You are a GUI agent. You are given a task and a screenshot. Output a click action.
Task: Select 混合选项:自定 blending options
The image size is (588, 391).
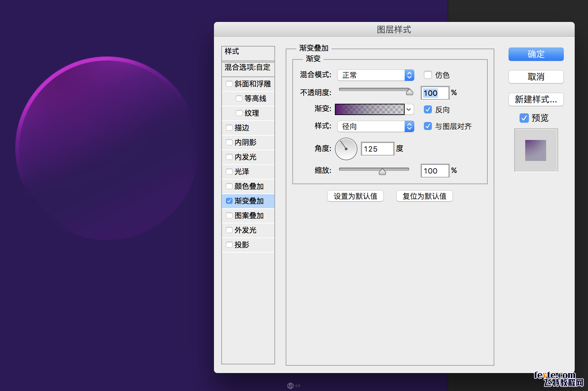coord(248,69)
